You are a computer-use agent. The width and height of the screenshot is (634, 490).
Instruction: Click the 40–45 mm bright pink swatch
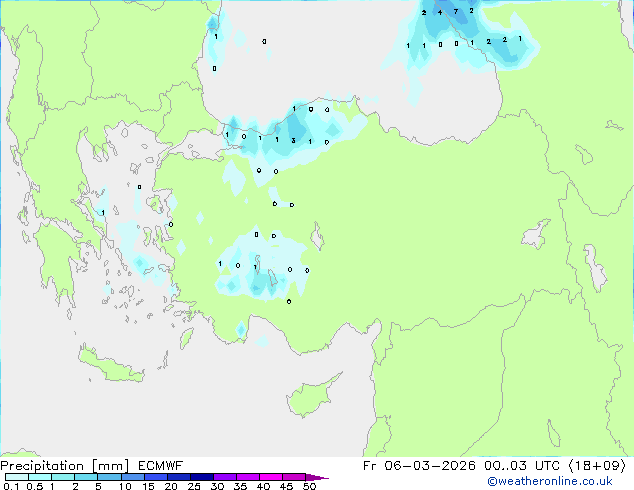271,477
